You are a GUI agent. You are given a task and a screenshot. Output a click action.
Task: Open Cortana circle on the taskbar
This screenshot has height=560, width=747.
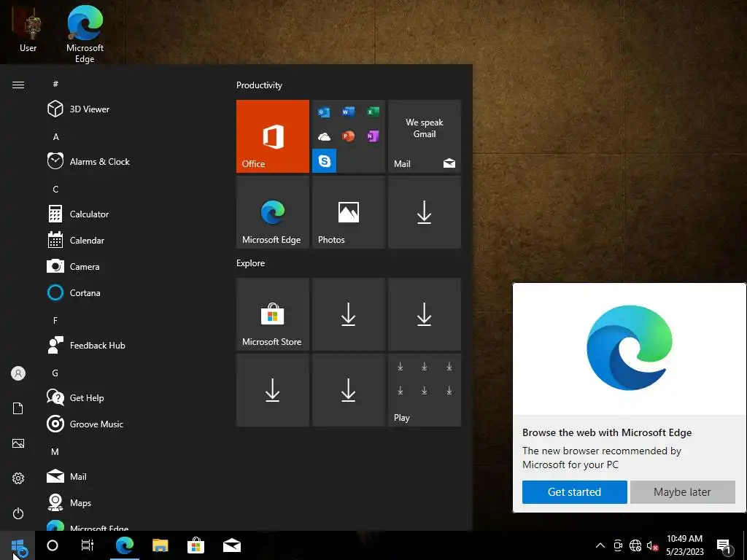pyautogui.click(x=53, y=545)
